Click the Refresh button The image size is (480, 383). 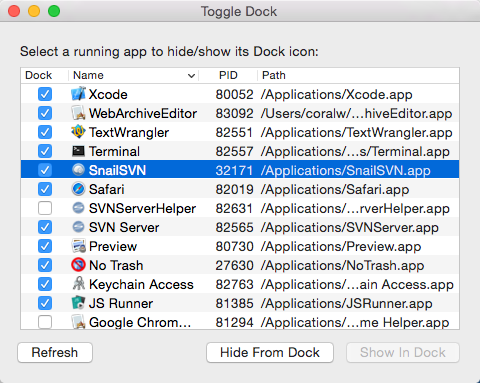55,352
